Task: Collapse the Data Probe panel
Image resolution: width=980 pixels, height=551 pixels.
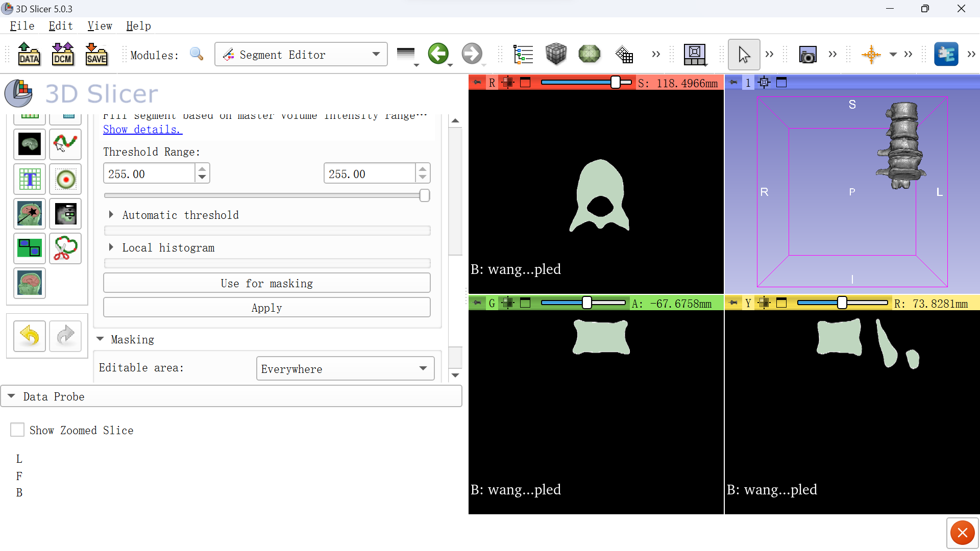Action: point(11,396)
